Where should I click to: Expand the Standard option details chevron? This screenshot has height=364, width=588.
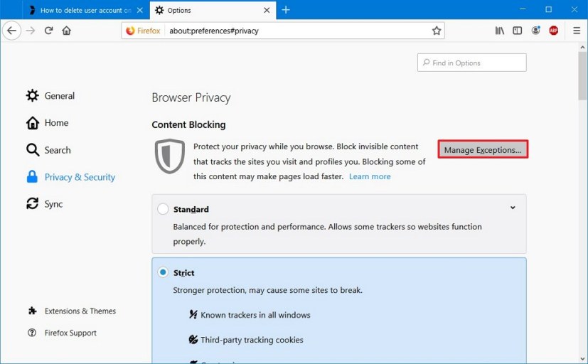click(x=513, y=208)
